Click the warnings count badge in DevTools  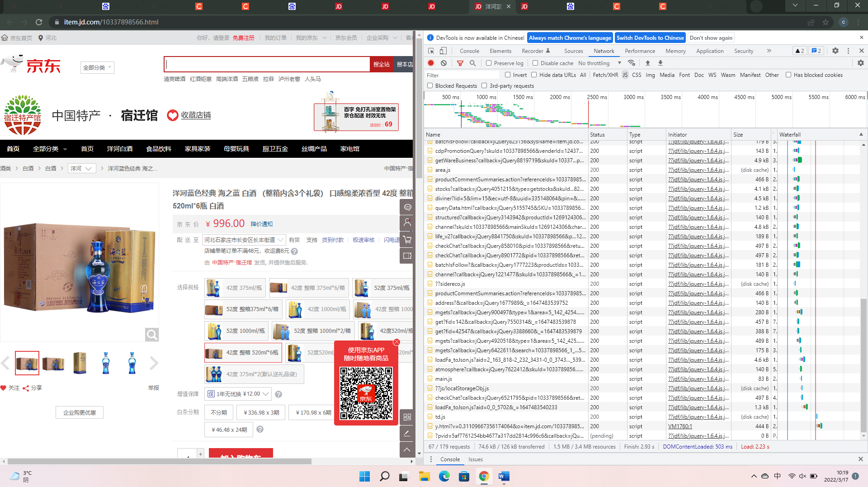pyautogui.click(x=800, y=51)
